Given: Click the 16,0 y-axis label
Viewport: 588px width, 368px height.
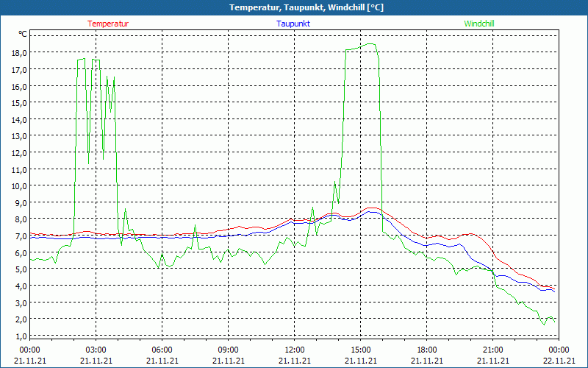Looking at the screenshot, I should pyautogui.click(x=19, y=86).
